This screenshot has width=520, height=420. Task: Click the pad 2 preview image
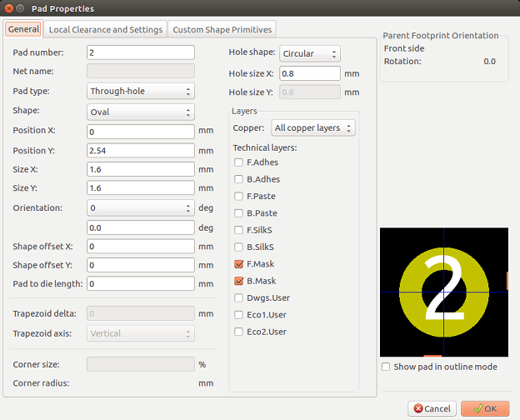443,292
